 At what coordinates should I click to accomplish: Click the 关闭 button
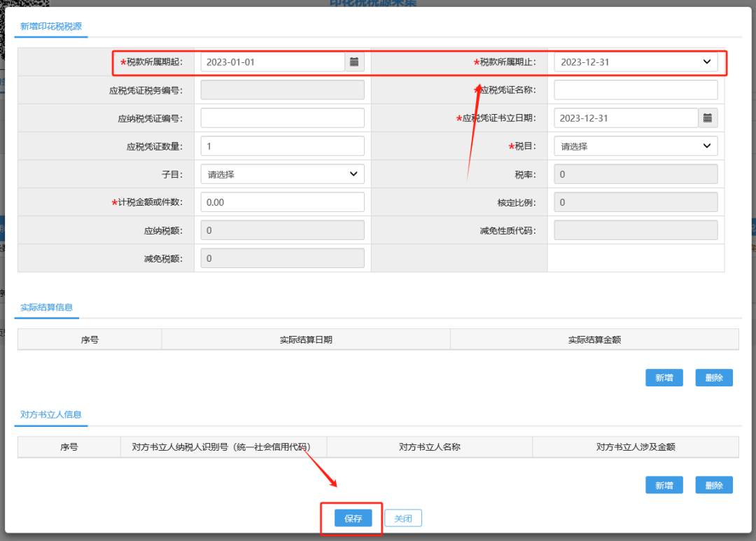[403, 519]
